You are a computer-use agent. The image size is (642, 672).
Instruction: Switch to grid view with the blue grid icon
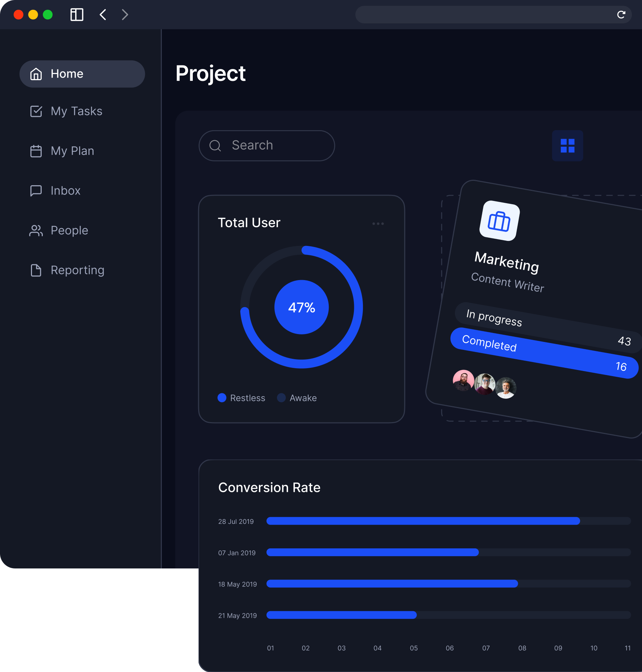coord(568,146)
